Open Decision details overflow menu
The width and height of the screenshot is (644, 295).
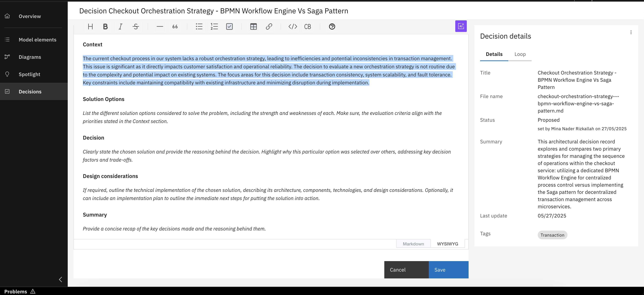click(x=631, y=32)
